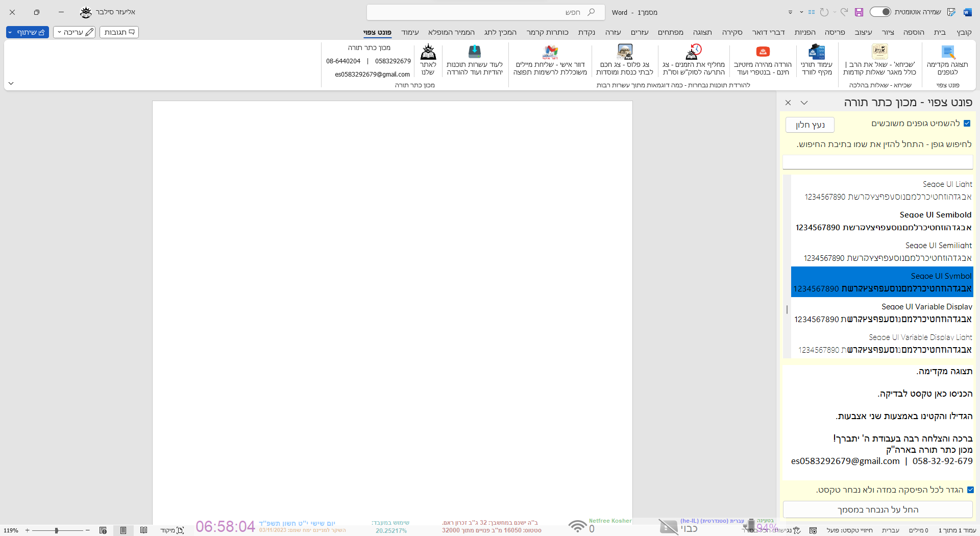Select the Segoe UI Light font entry

[x=882, y=190]
